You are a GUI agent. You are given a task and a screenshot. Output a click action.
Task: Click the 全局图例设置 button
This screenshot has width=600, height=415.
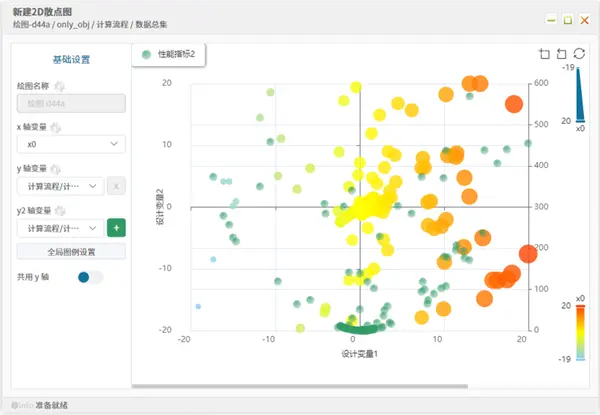(x=71, y=252)
